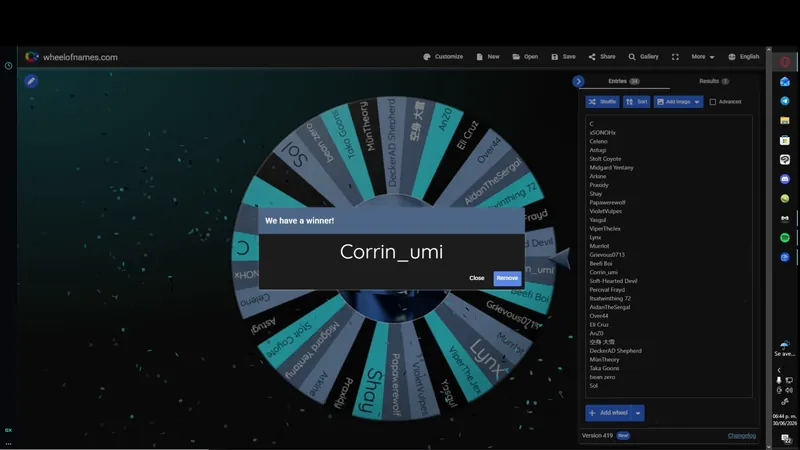This screenshot has width=800, height=450.
Task: Click the microphone tray icon
Action: [x=779, y=380]
